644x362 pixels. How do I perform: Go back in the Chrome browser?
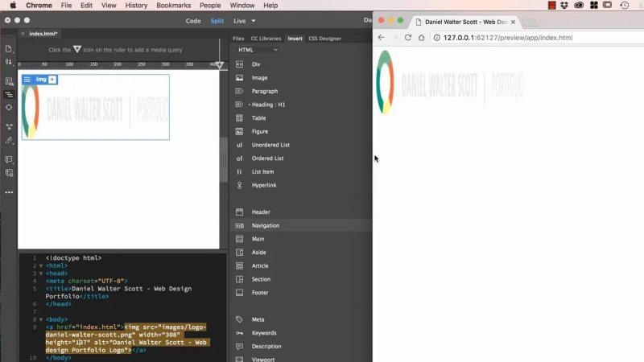pyautogui.click(x=381, y=37)
